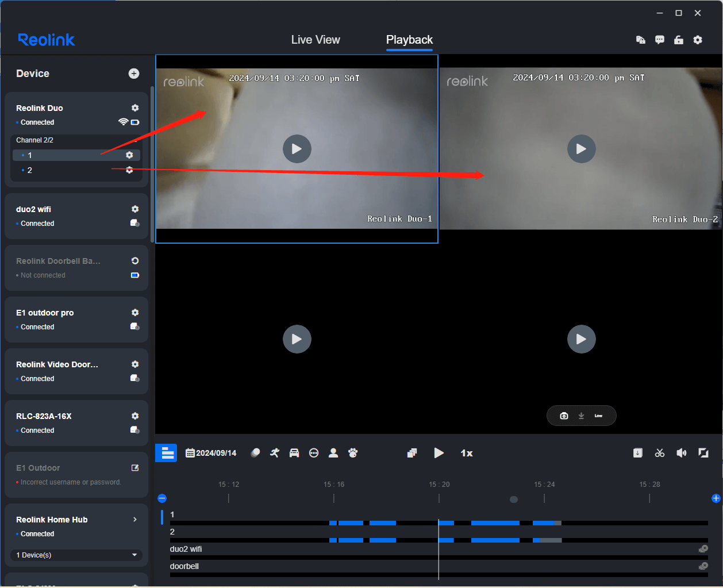Play the empty bottom-left video pane

pos(297,339)
